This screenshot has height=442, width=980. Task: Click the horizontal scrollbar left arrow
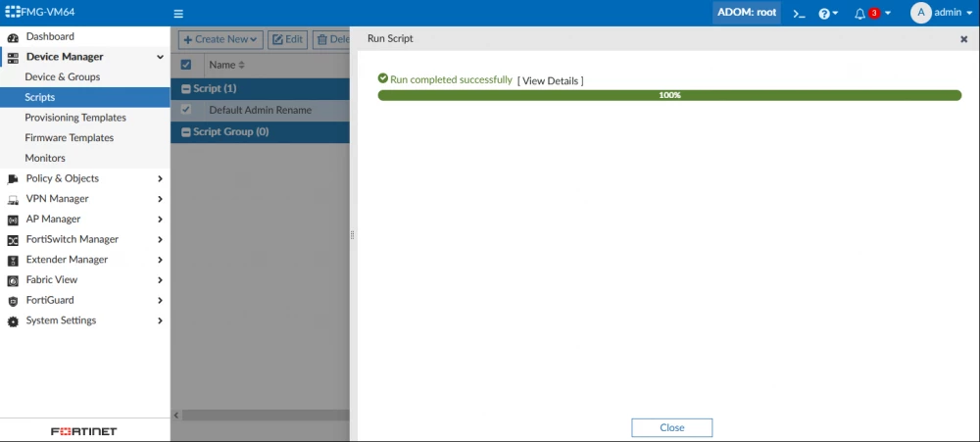coord(175,416)
